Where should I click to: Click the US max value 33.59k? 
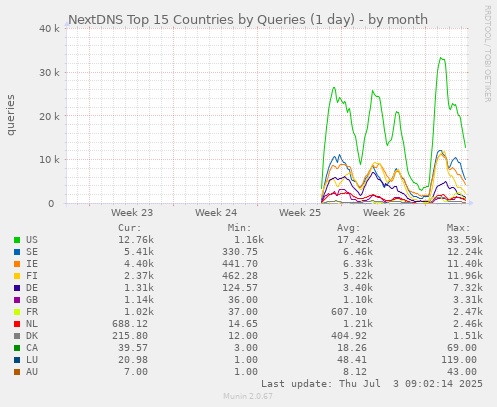click(x=465, y=240)
